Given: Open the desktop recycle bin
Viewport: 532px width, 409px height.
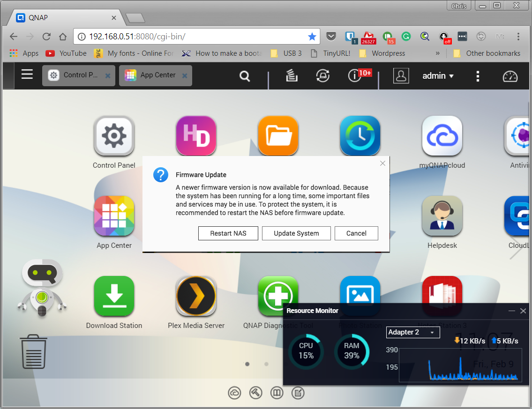Looking at the screenshot, I should (x=34, y=352).
